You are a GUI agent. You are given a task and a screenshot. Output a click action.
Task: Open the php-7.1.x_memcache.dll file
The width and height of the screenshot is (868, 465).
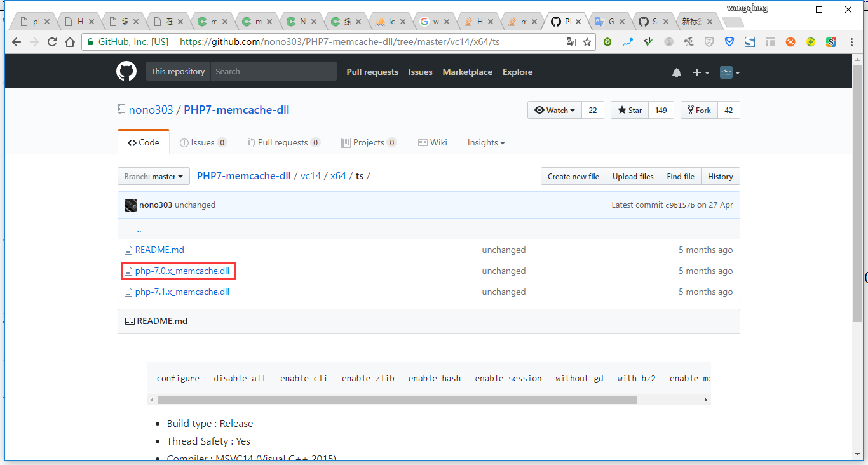click(182, 292)
